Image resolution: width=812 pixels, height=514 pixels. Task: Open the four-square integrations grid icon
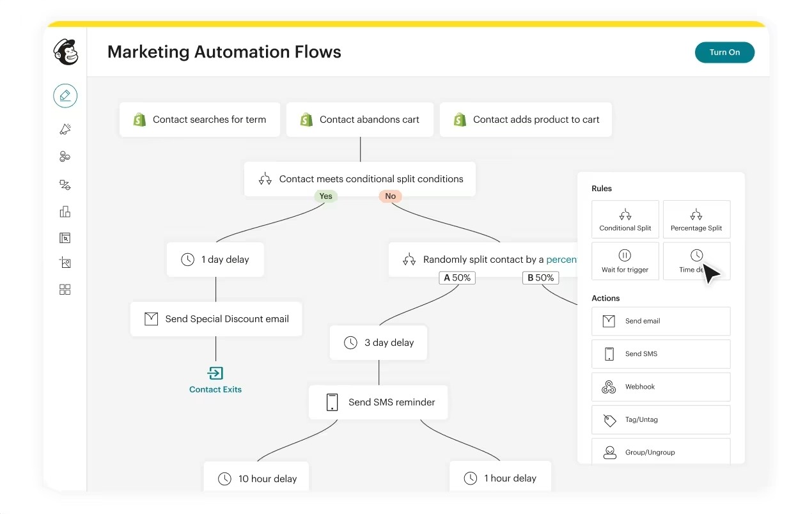tap(65, 290)
